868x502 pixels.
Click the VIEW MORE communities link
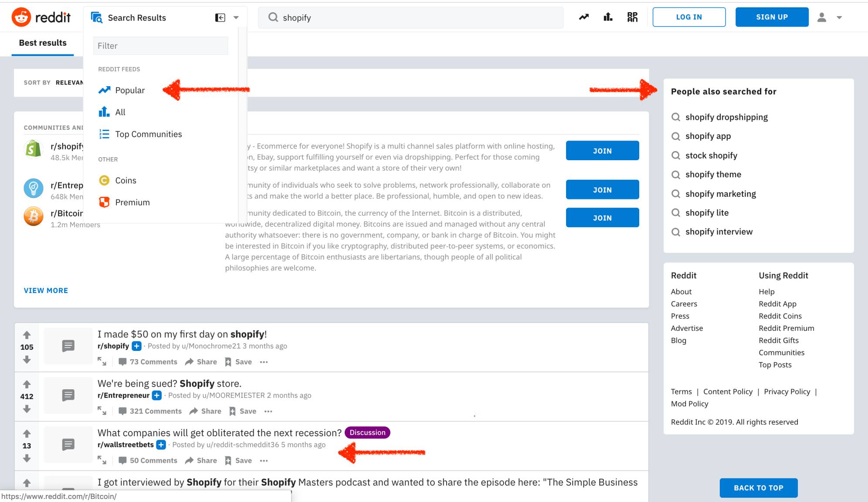(x=46, y=290)
